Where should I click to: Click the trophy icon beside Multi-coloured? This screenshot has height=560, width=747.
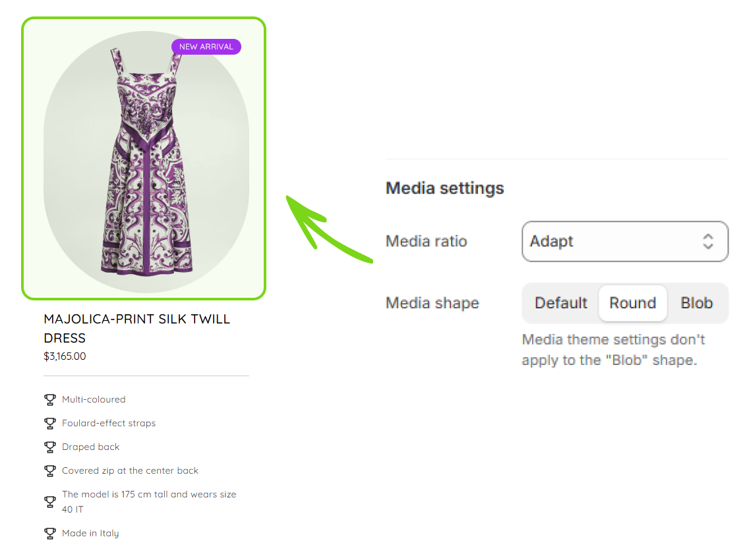(49, 399)
